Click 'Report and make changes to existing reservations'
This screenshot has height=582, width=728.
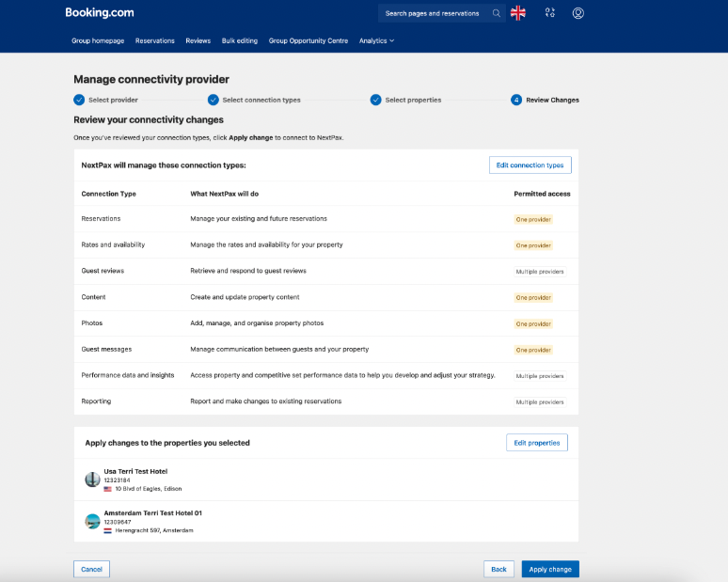coord(266,401)
